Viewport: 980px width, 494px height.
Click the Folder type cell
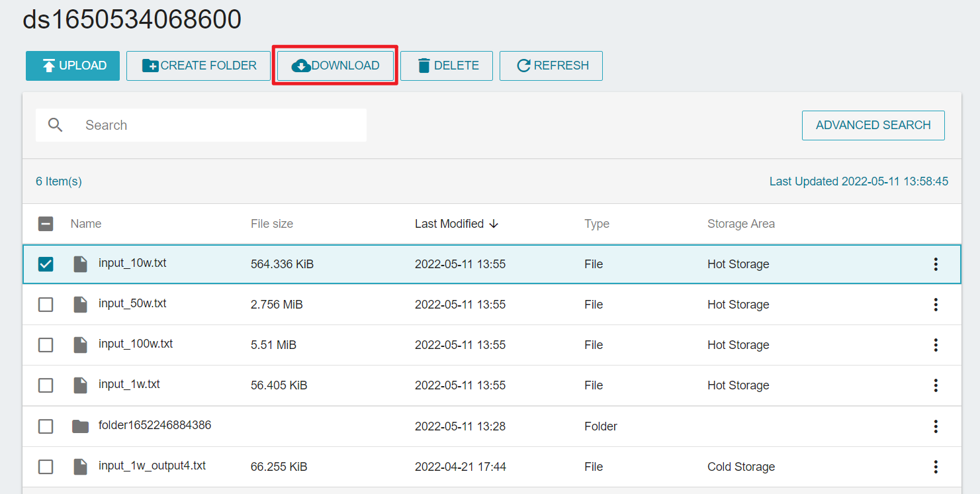tap(601, 426)
